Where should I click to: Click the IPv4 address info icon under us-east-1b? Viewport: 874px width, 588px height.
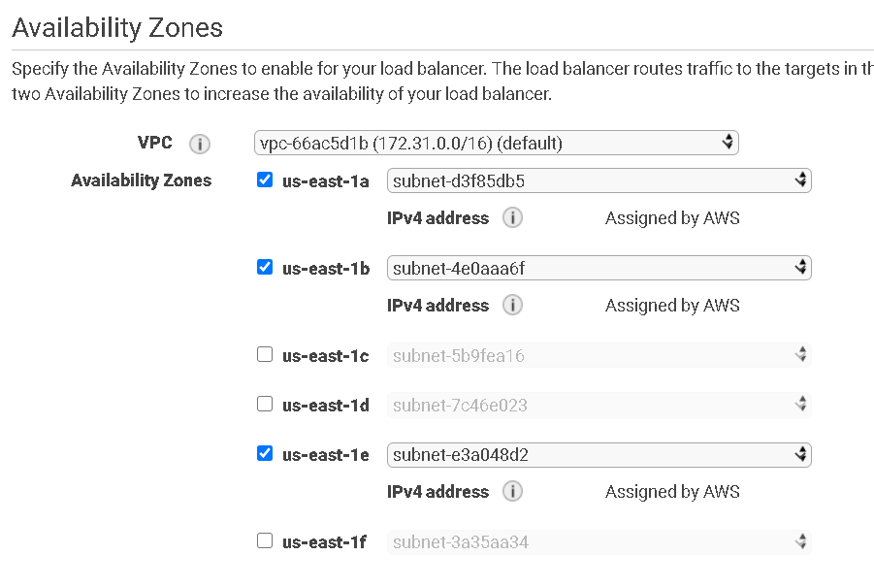(512, 305)
